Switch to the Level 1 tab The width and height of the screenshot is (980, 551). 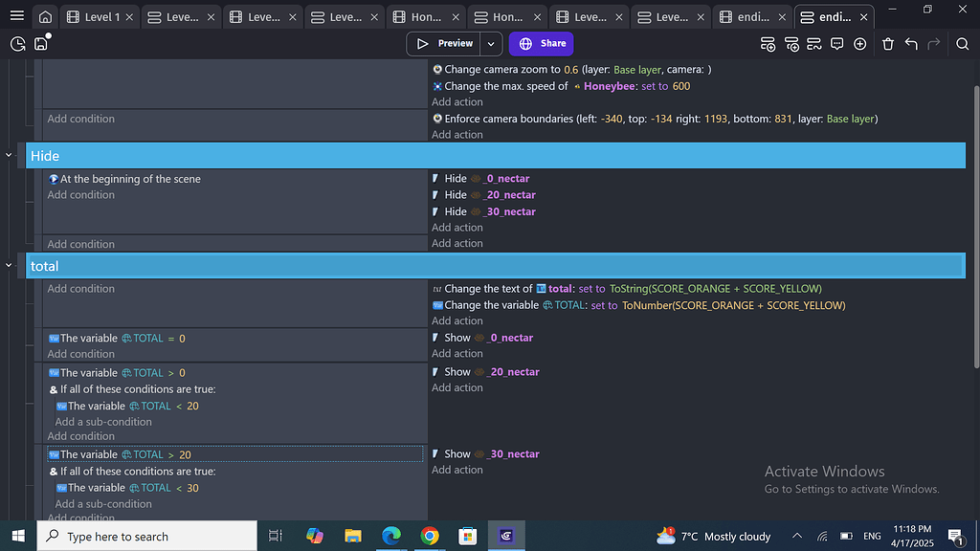(99, 15)
